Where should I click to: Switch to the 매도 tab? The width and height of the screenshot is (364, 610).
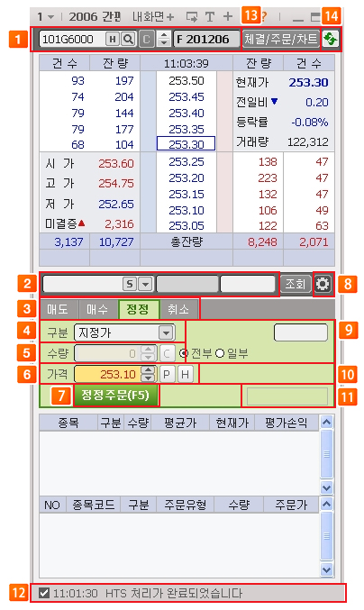coord(58,310)
